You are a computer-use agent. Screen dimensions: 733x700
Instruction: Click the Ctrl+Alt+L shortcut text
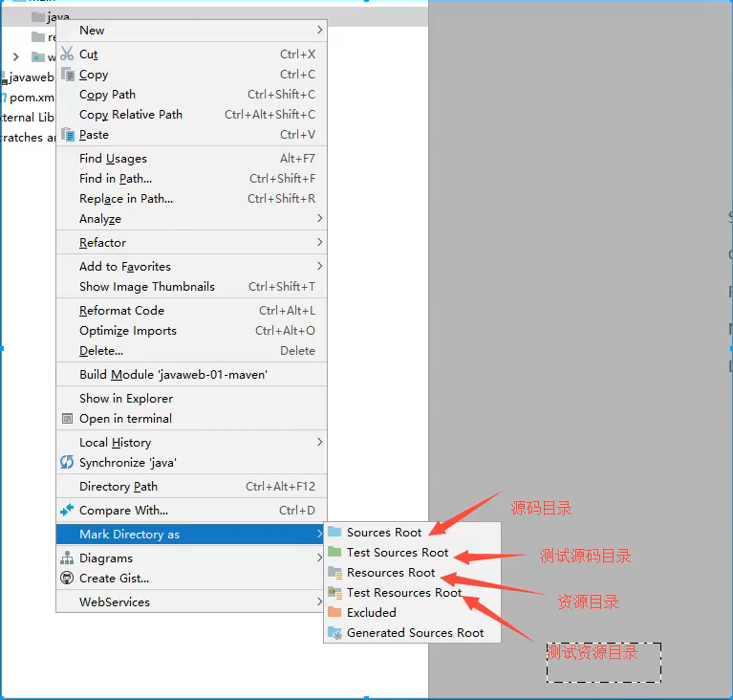point(287,310)
